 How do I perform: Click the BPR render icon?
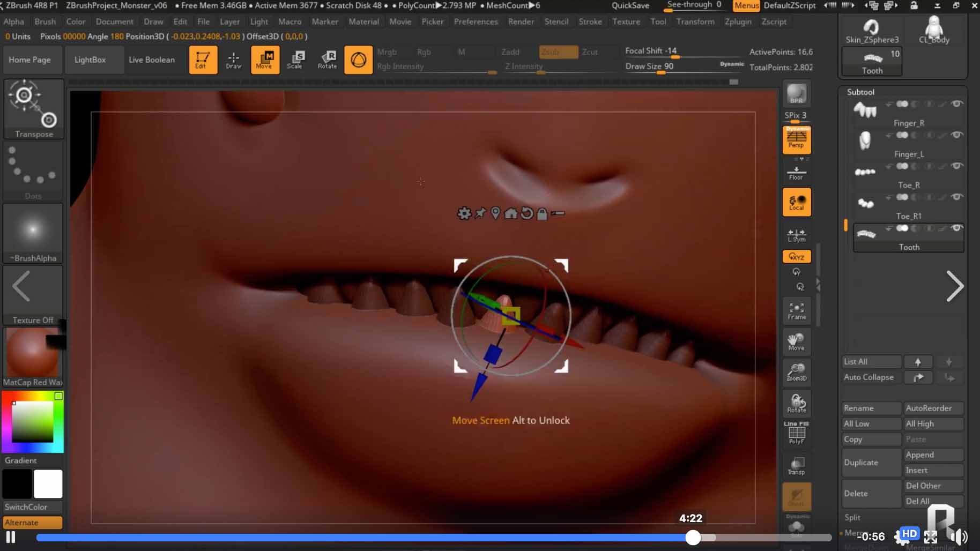pos(796,94)
